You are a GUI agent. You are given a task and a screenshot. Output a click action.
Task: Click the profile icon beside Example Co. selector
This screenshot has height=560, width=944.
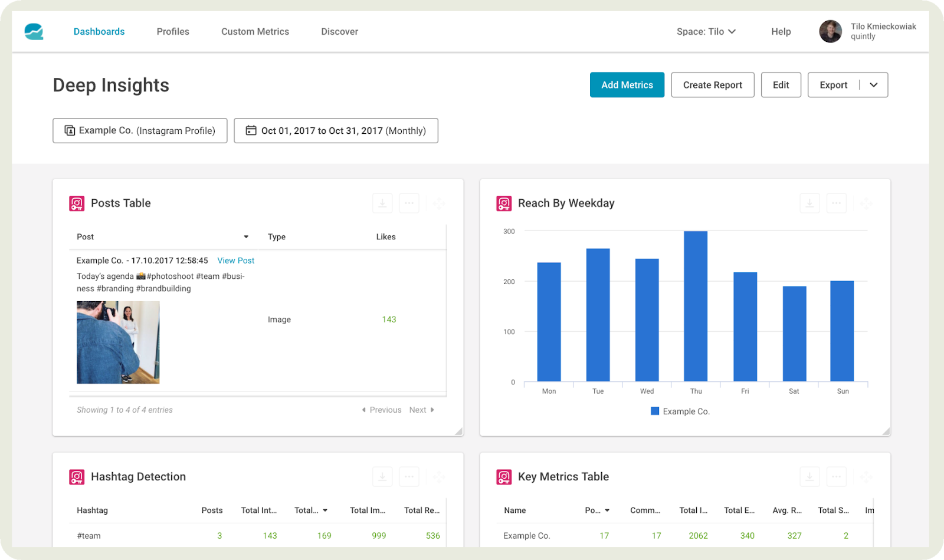[x=70, y=130]
